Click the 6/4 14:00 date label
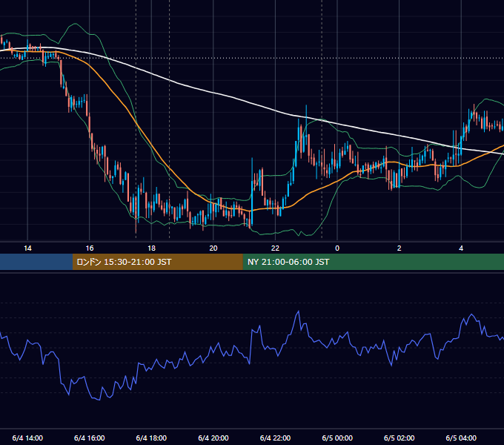Screen dimensions: 504x445 tap(27, 438)
